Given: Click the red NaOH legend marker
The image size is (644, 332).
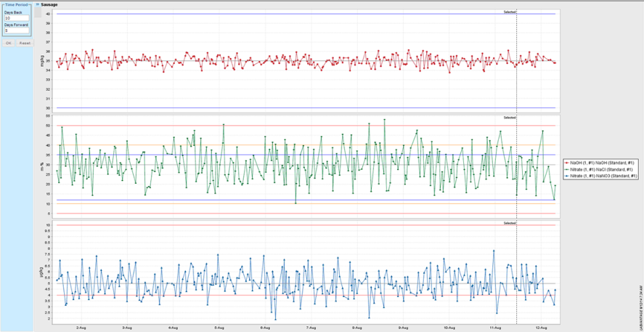Looking at the screenshot, I should (x=568, y=163).
